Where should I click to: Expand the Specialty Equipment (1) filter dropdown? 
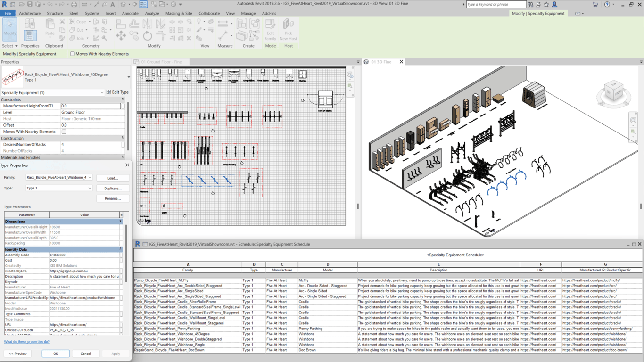[x=102, y=93]
